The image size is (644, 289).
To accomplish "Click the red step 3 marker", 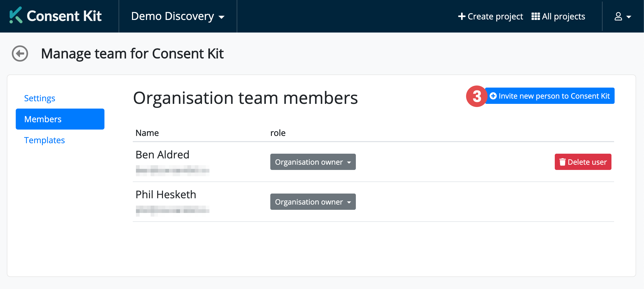I will point(476,96).
